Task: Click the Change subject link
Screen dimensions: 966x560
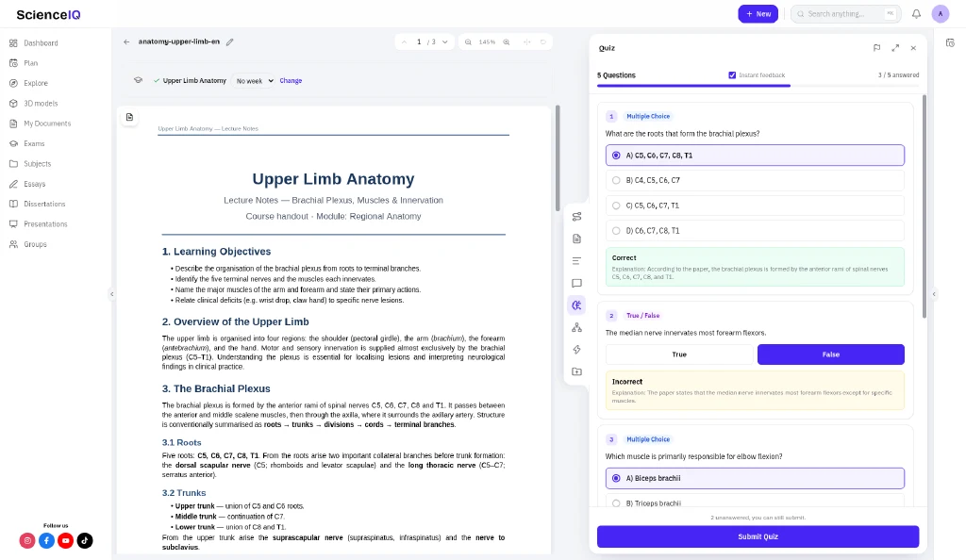Action: (x=291, y=81)
